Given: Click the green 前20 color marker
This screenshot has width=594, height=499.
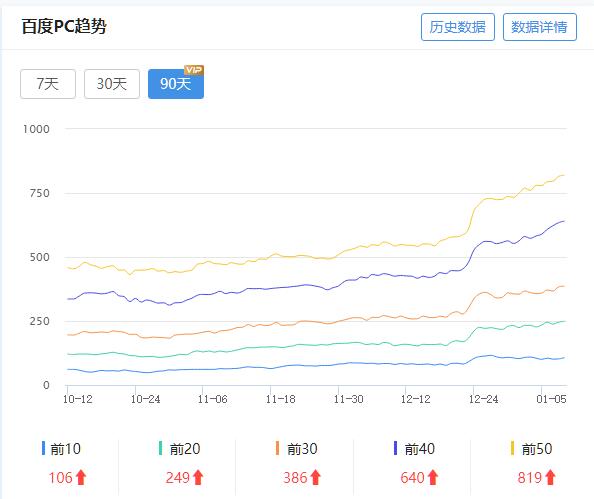Looking at the screenshot, I should [x=161, y=448].
